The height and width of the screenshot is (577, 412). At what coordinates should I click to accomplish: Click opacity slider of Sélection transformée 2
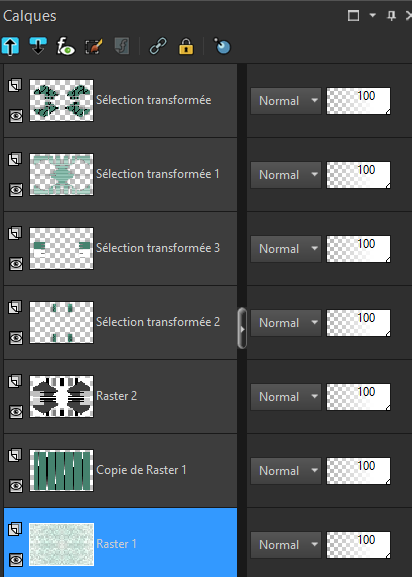pyautogui.click(x=358, y=323)
